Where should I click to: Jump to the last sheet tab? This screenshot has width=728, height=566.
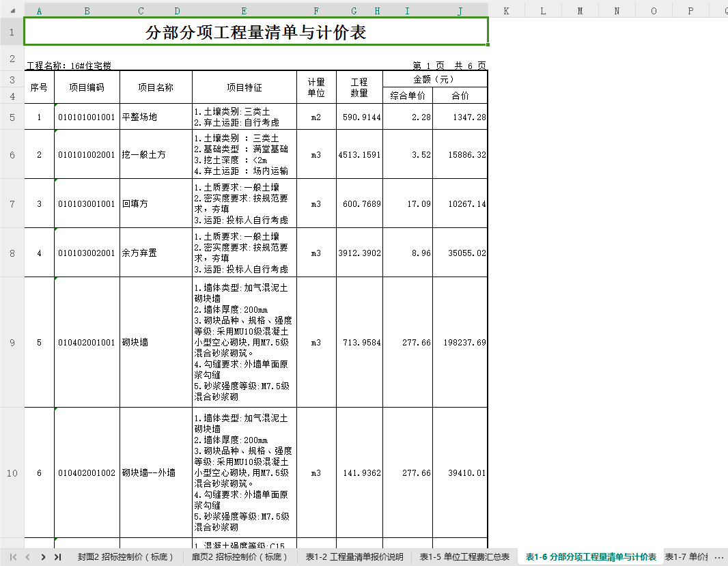pyautogui.click(x=58, y=556)
